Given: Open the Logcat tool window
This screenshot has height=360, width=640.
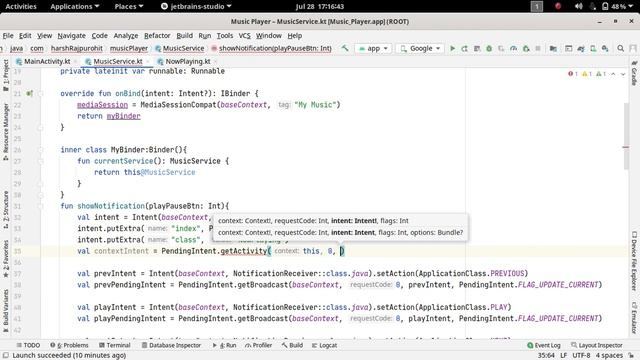Looking at the screenshot, I should coord(324,345).
